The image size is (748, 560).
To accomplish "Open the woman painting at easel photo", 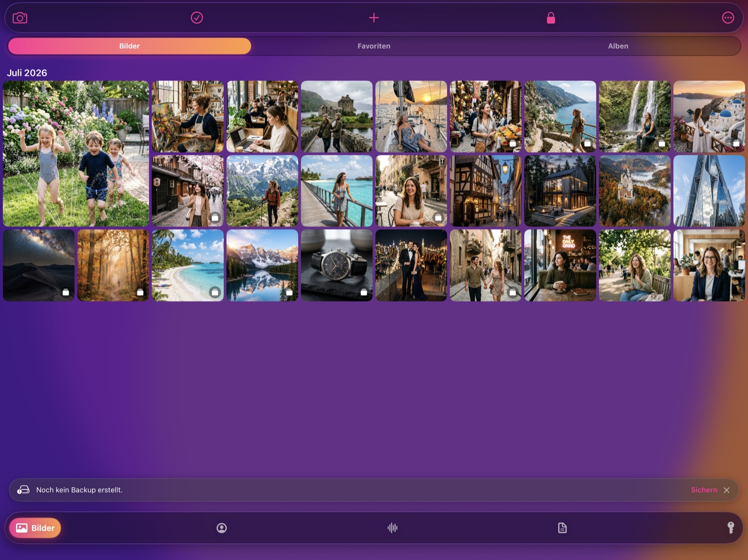I will [188, 116].
